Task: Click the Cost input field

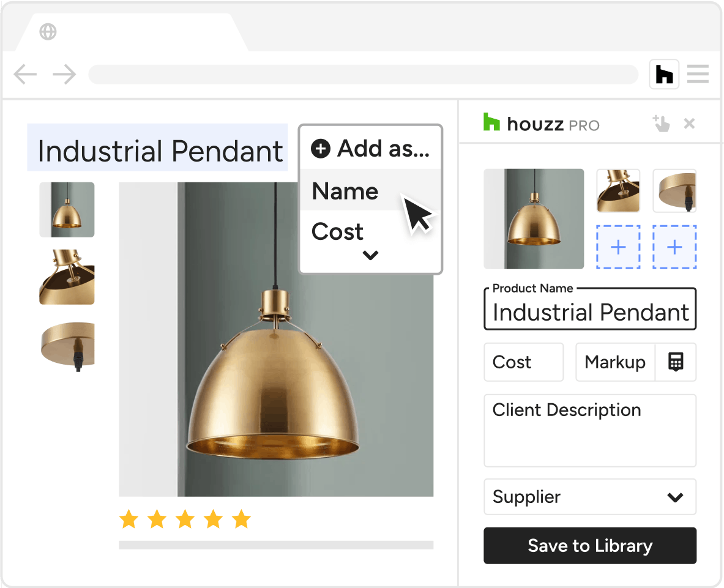Action: click(523, 362)
